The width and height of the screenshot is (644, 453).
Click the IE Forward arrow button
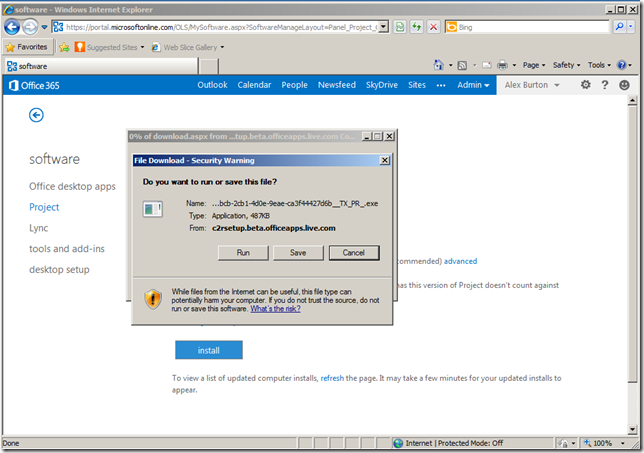tap(30, 27)
